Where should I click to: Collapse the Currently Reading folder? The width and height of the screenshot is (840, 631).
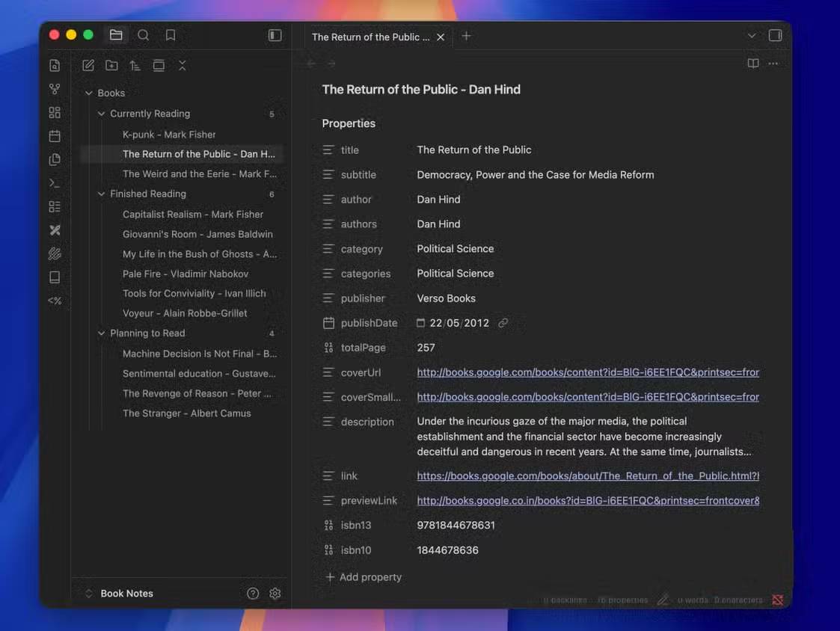click(102, 114)
